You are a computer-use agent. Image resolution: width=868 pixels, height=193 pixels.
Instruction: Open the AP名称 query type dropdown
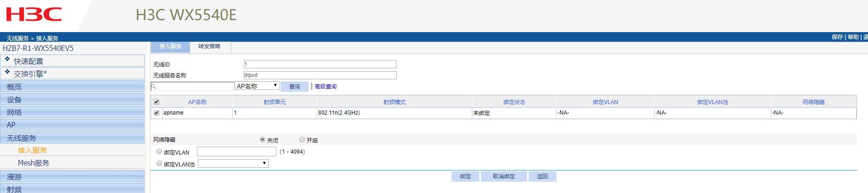click(x=257, y=86)
